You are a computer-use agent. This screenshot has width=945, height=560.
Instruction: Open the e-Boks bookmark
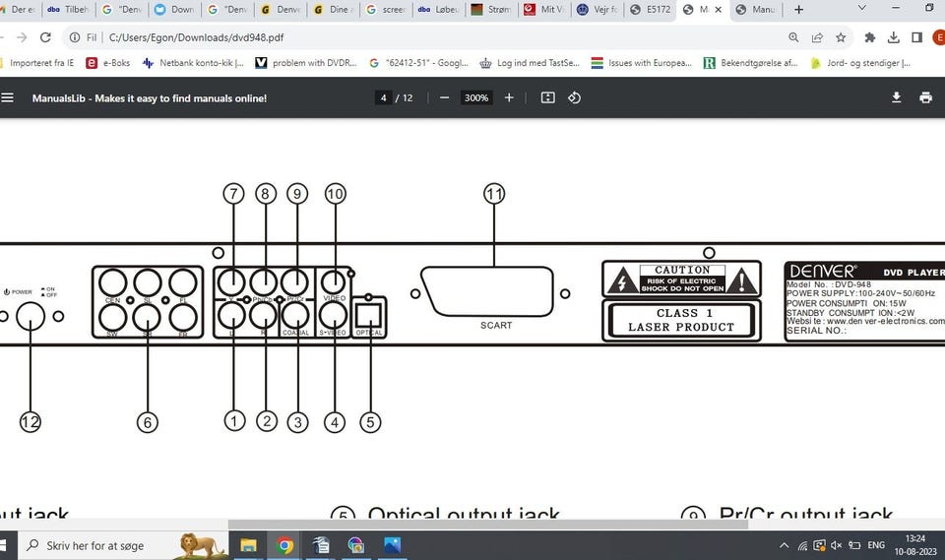click(108, 63)
